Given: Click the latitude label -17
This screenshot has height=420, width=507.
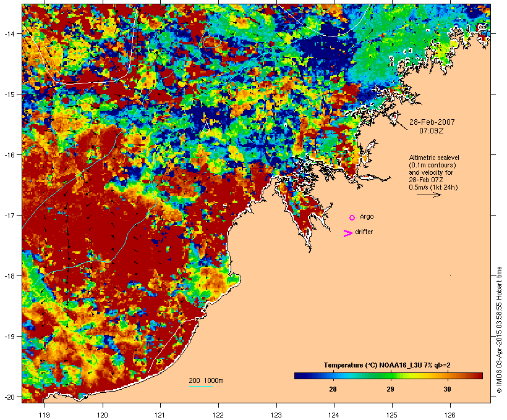Looking at the screenshot, I should 9,215.
